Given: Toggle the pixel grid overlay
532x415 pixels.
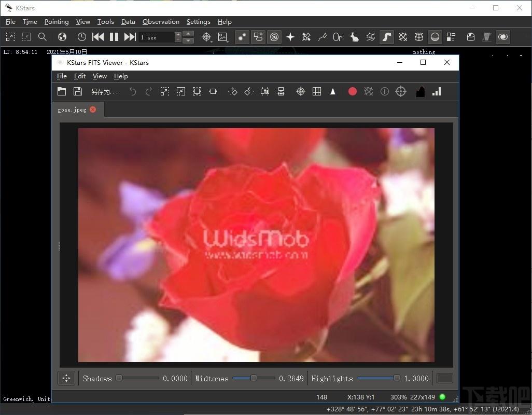Looking at the screenshot, I should (x=317, y=91).
